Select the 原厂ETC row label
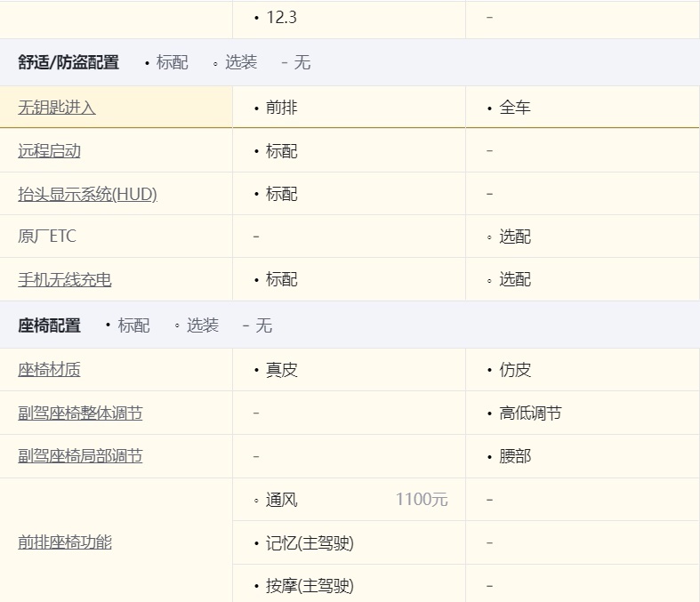 pos(47,236)
